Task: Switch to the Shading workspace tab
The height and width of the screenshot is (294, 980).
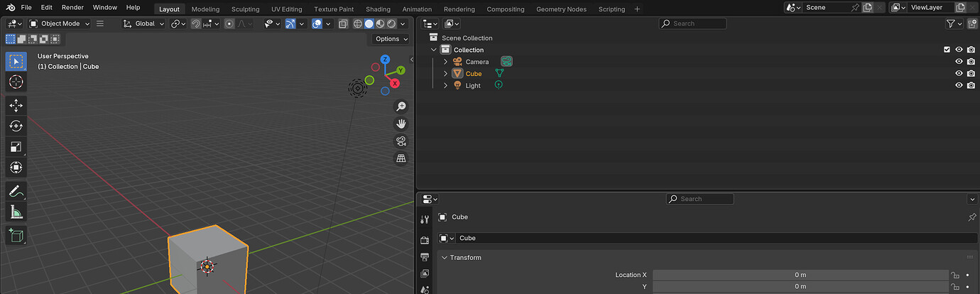Action: pos(378,9)
